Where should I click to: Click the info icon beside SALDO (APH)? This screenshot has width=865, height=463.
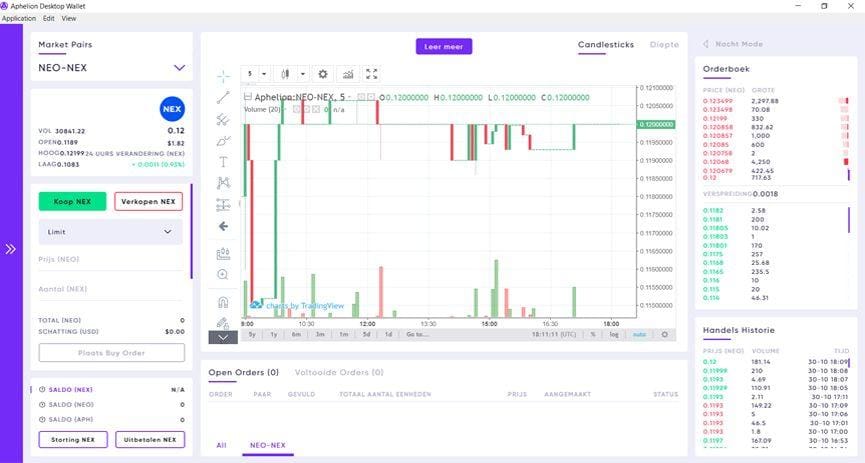point(42,419)
